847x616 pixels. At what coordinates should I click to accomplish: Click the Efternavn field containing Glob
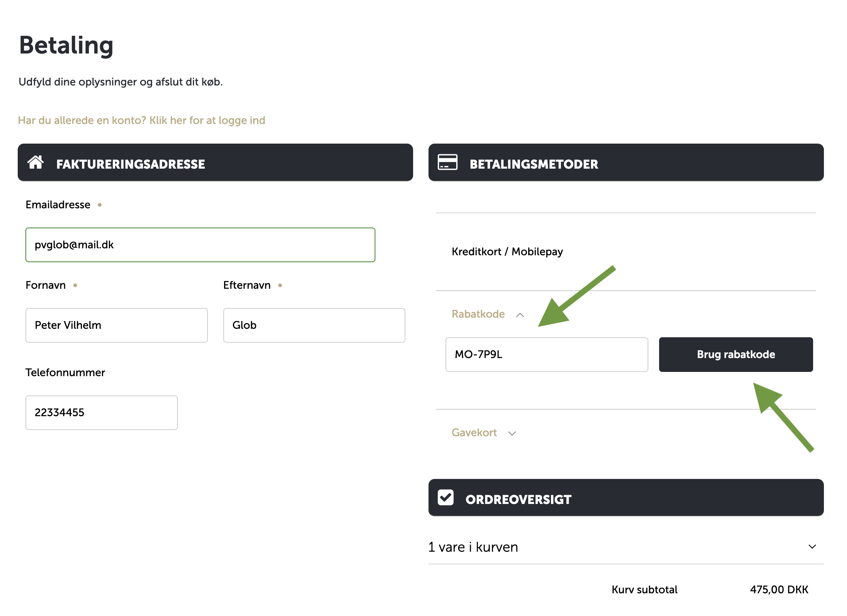tap(314, 325)
